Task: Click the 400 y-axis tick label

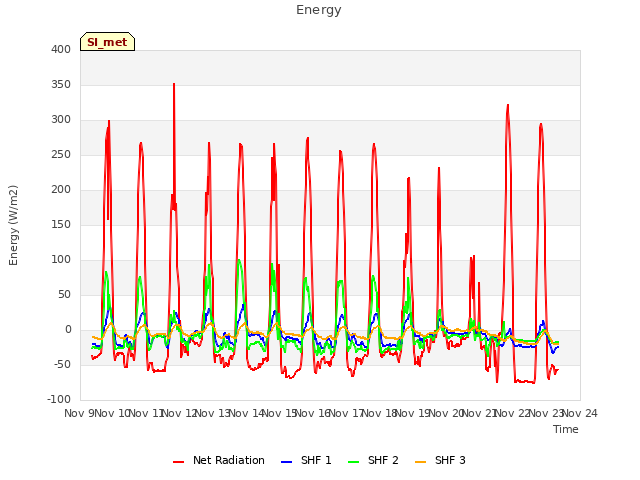Action: pos(61,50)
